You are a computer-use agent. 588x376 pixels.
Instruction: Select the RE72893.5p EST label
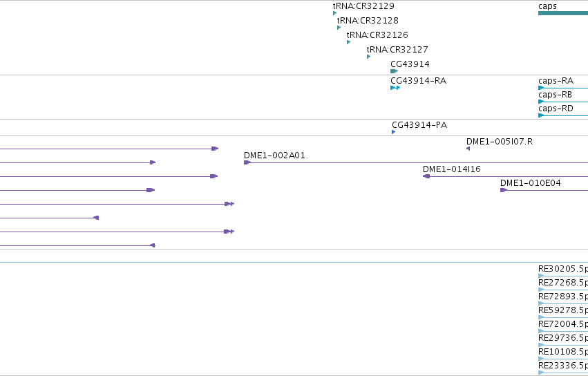pos(563,297)
